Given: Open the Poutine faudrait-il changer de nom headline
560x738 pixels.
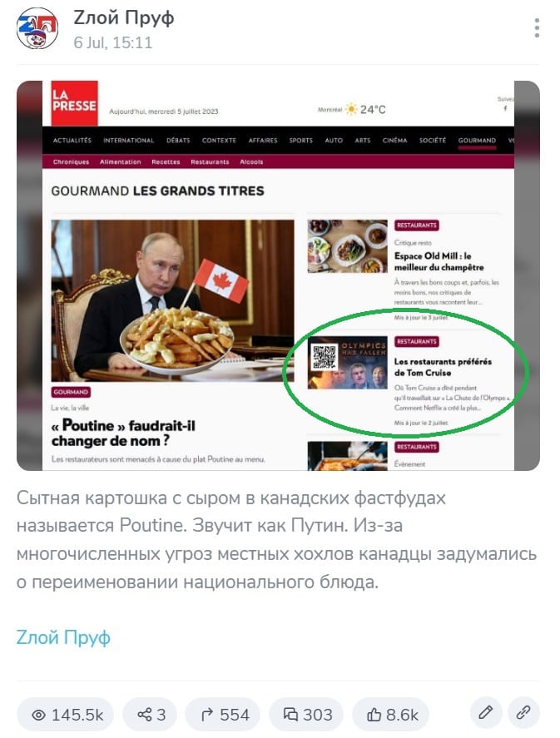Looking at the screenshot, I should coord(123,433).
